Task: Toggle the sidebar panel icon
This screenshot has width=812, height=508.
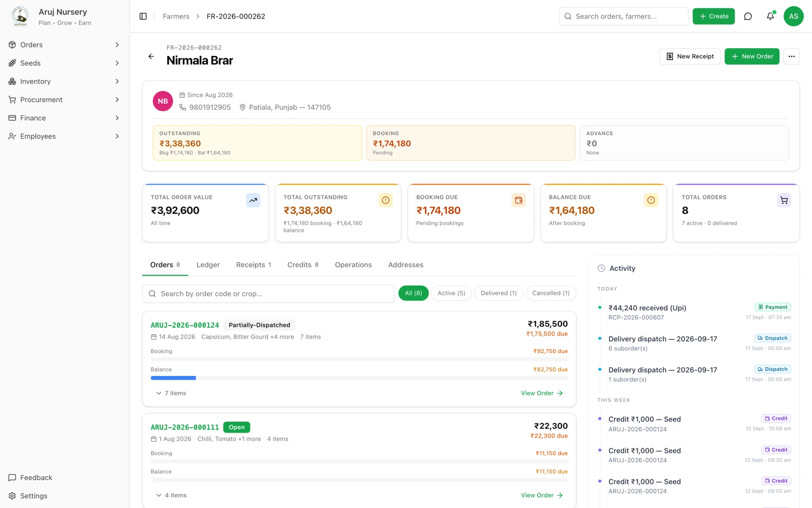Action: click(143, 16)
